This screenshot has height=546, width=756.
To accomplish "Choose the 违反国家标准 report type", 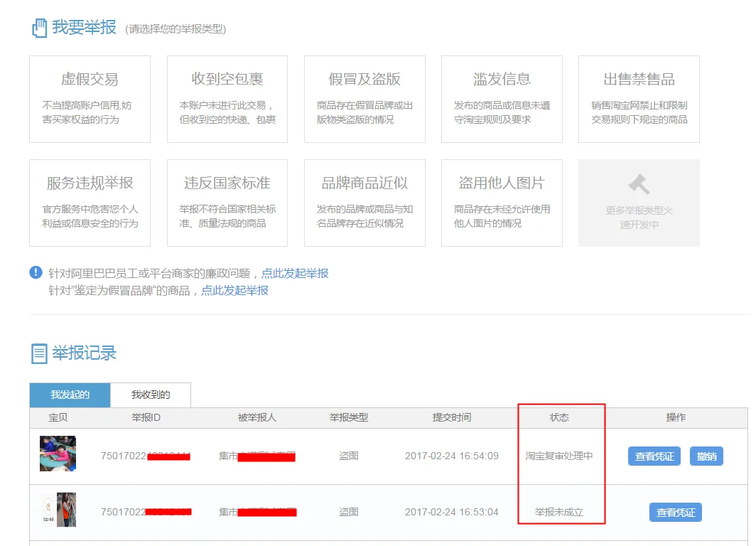I will [x=227, y=203].
